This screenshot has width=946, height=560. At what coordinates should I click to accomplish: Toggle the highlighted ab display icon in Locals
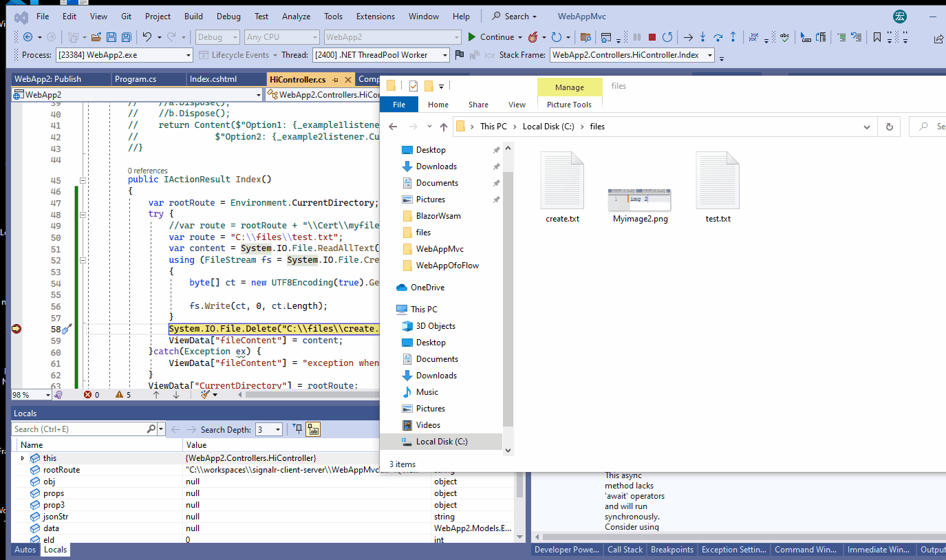[x=312, y=429]
